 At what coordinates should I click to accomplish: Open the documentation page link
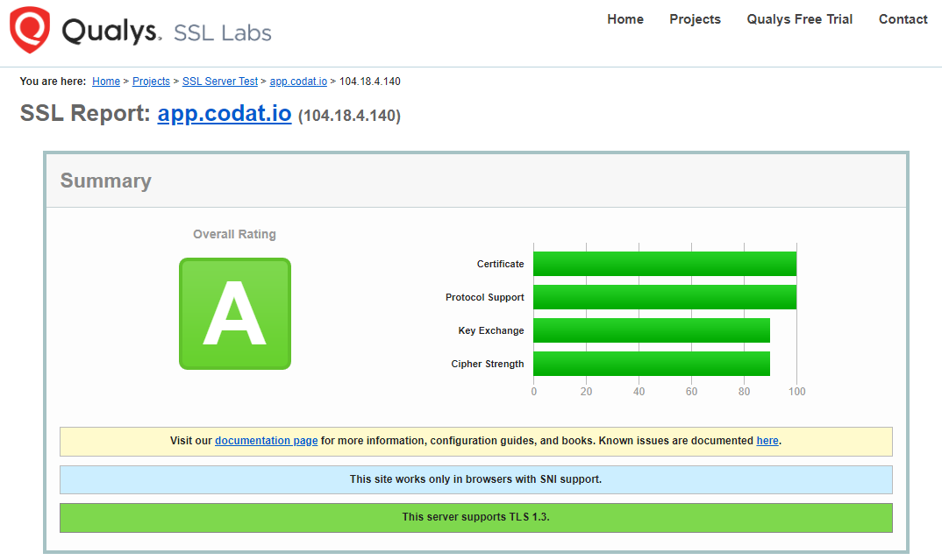click(266, 440)
